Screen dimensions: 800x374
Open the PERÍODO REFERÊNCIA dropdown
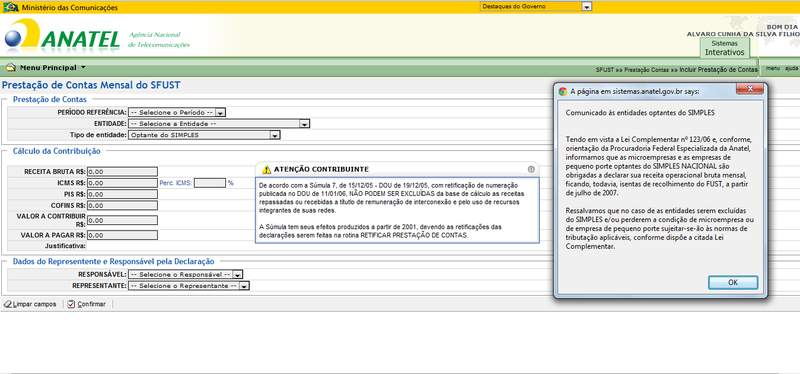tap(177, 112)
